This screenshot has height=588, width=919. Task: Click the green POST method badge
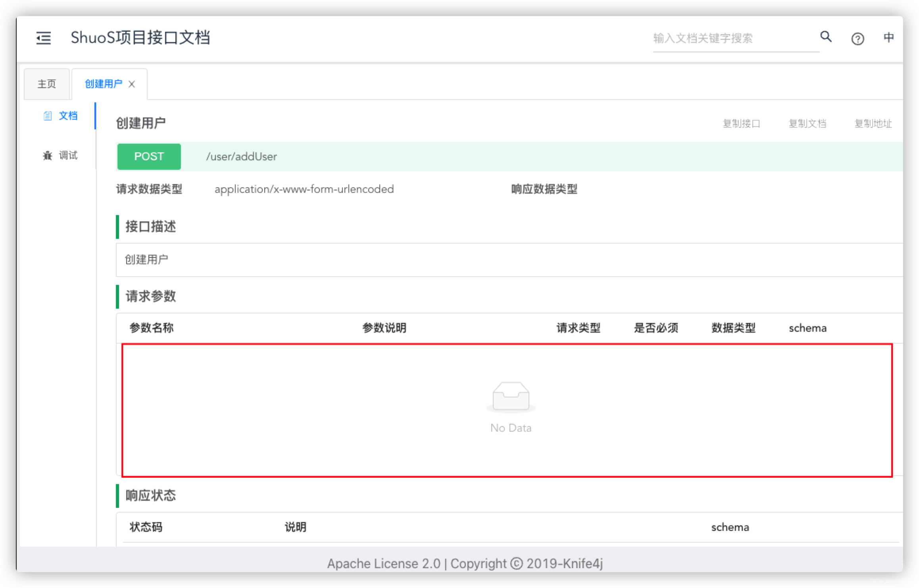pos(149,157)
